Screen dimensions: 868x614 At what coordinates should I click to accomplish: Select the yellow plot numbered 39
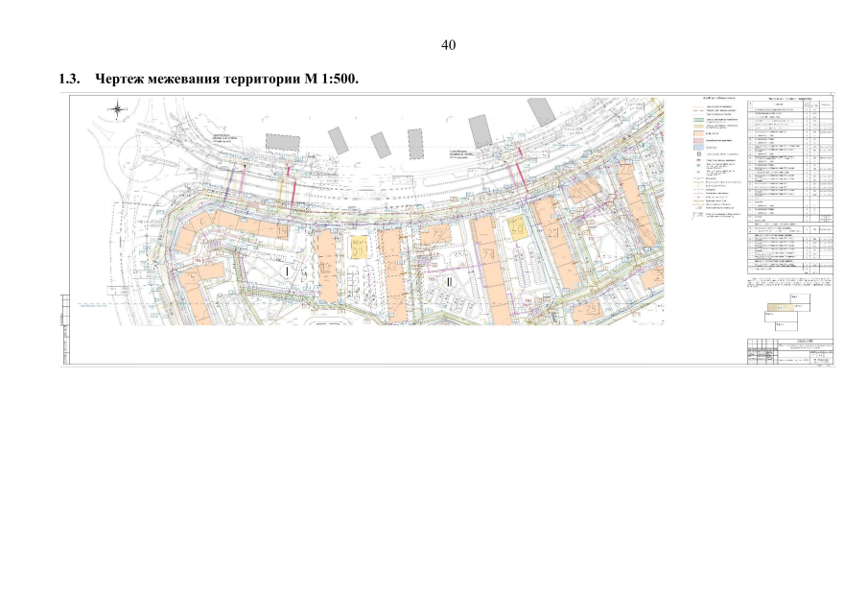coord(359,248)
